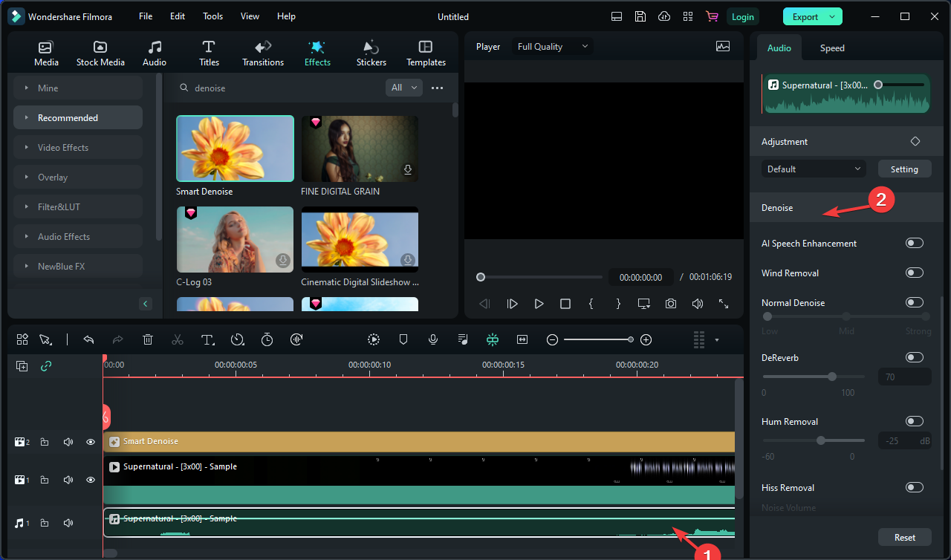Click the voiceover microphone icon
Screen dimensions: 951x560
[x=433, y=339]
